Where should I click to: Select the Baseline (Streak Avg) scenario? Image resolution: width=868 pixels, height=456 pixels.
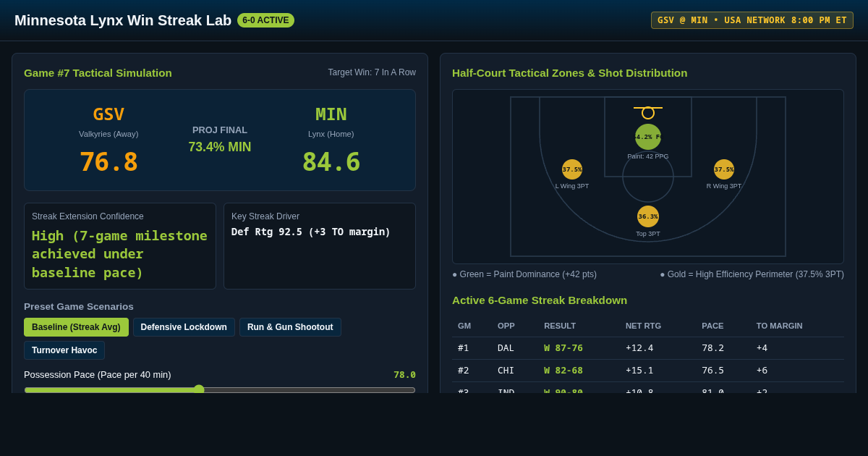(76, 327)
